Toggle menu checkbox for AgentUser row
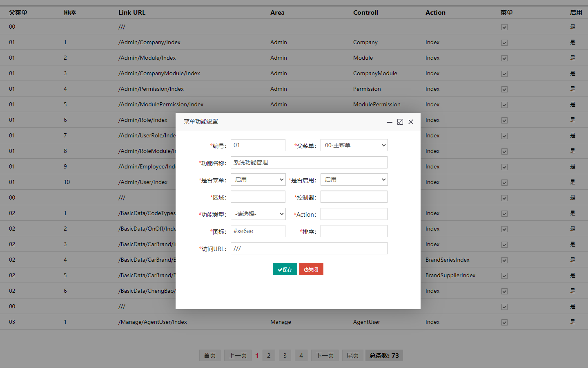The width and height of the screenshot is (588, 368). pyautogui.click(x=504, y=322)
